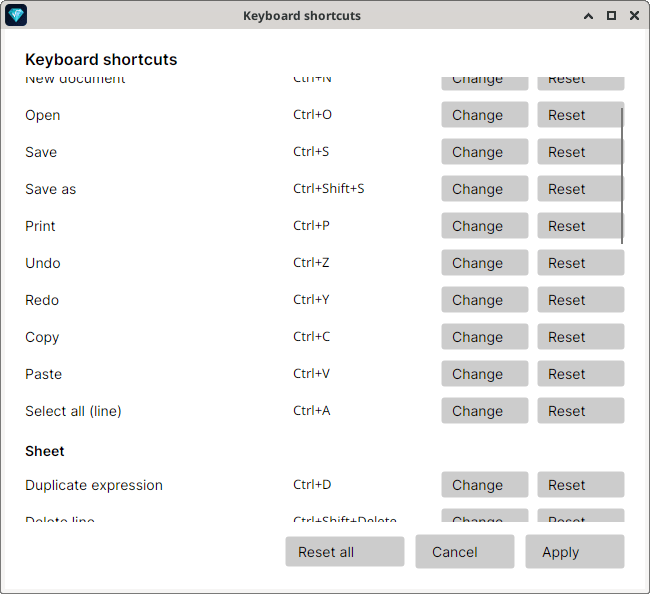Maximize the Keyboard shortcuts window
Viewport: 650px width, 594px height.
pyautogui.click(x=611, y=16)
